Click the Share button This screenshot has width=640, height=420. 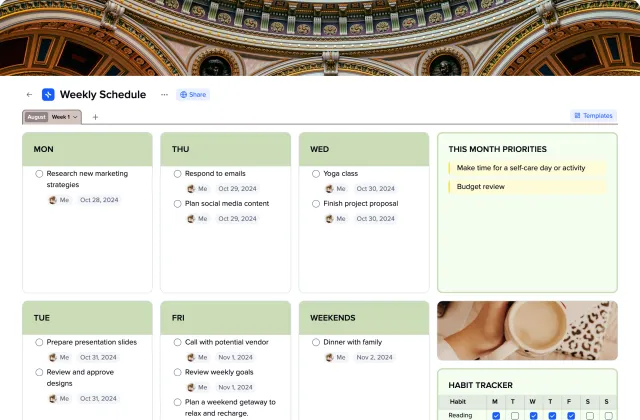click(193, 95)
